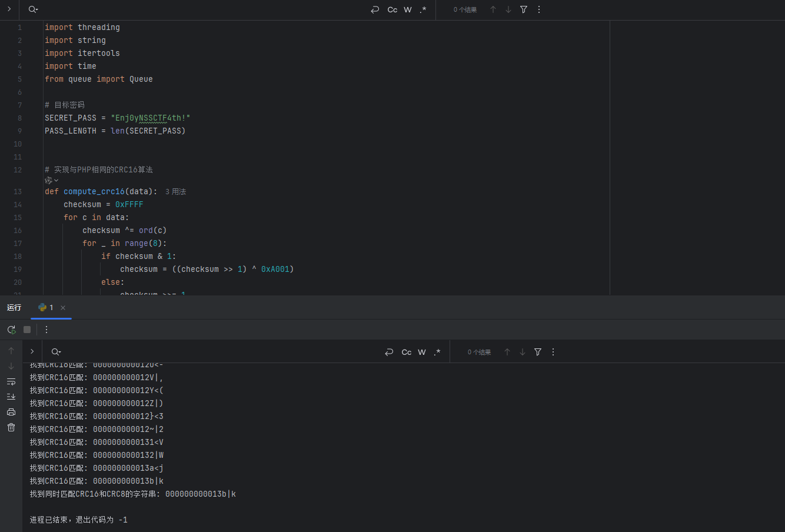Click the editor '0 个结果' result count

(x=465, y=10)
